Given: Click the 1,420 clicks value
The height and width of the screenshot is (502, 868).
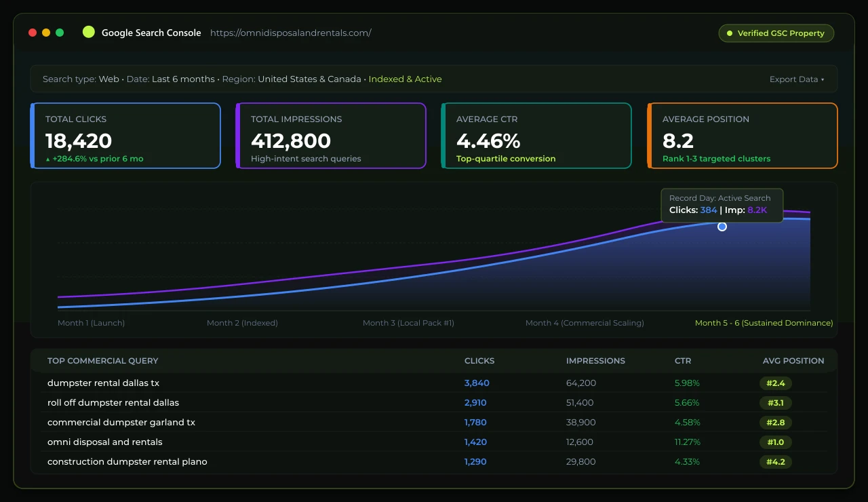Looking at the screenshot, I should 475,442.
